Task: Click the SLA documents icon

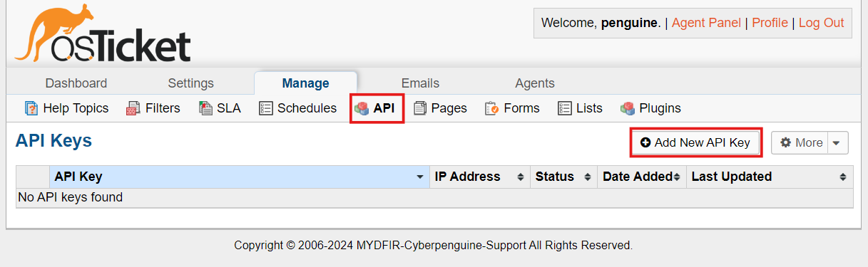Action: (x=205, y=108)
